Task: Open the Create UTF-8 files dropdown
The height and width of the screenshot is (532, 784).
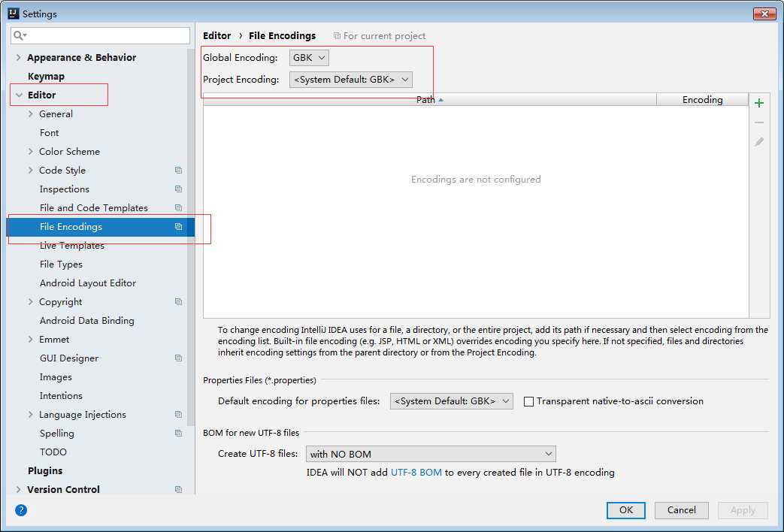Action: coord(431,454)
